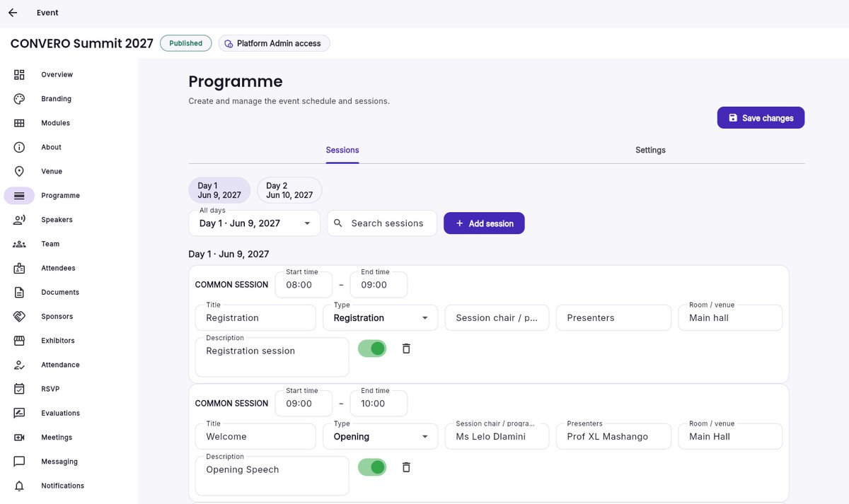This screenshot has height=504, width=849.
Task: Click the search magnifier icon
Action: (338, 223)
